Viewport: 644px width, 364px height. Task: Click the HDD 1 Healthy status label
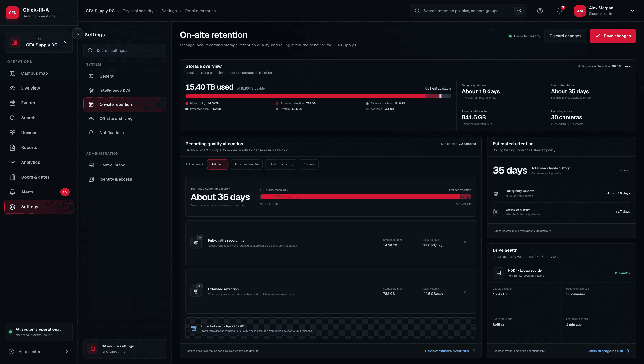pyautogui.click(x=622, y=273)
